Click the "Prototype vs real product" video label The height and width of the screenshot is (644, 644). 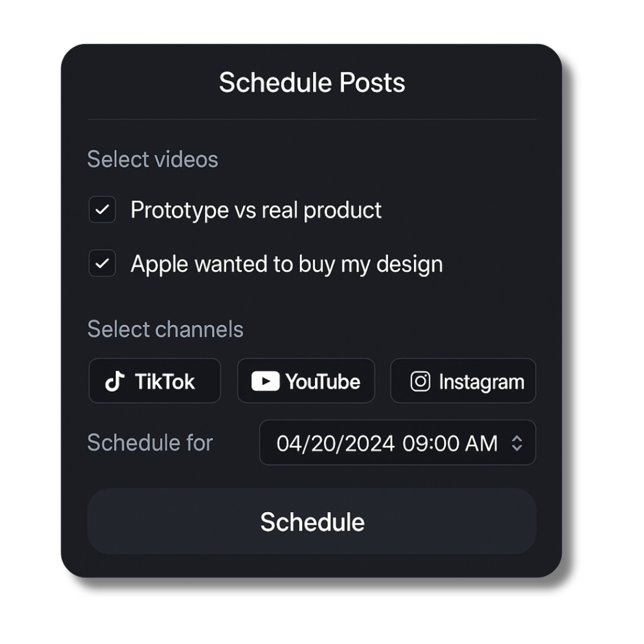click(256, 210)
